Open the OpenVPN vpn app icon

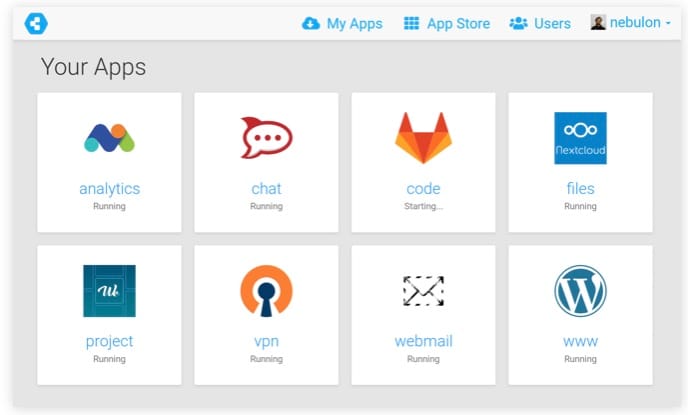pos(266,290)
